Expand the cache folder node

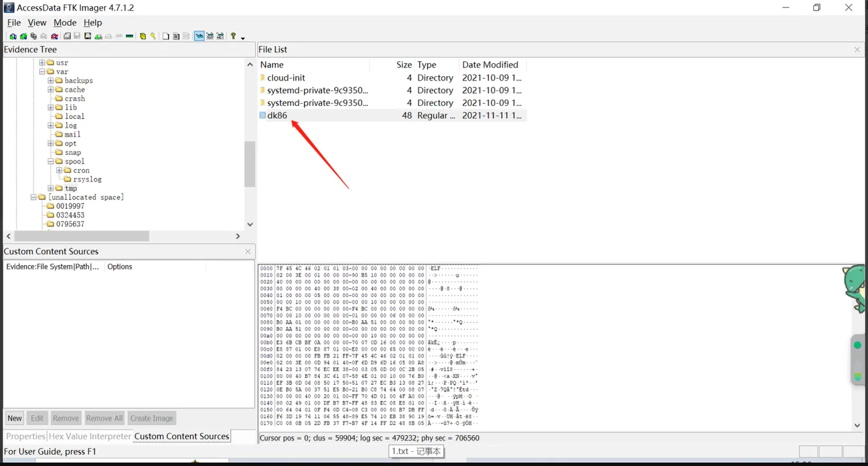51,90
